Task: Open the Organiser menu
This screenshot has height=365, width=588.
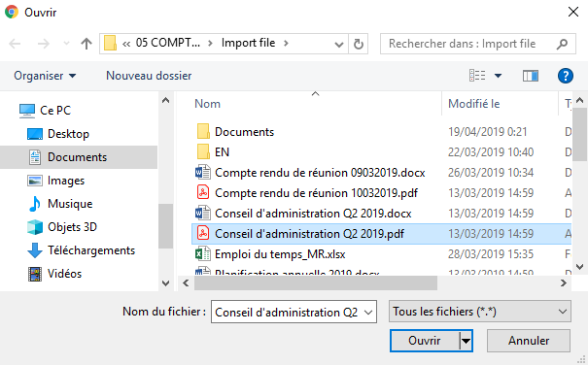Action: (x=45, y=76)
